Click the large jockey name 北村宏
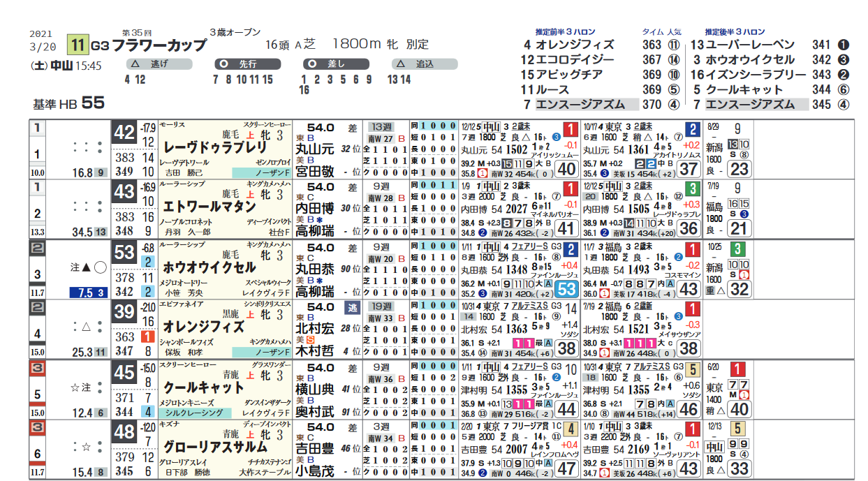The image size is (868, 481). coord(315,328)
